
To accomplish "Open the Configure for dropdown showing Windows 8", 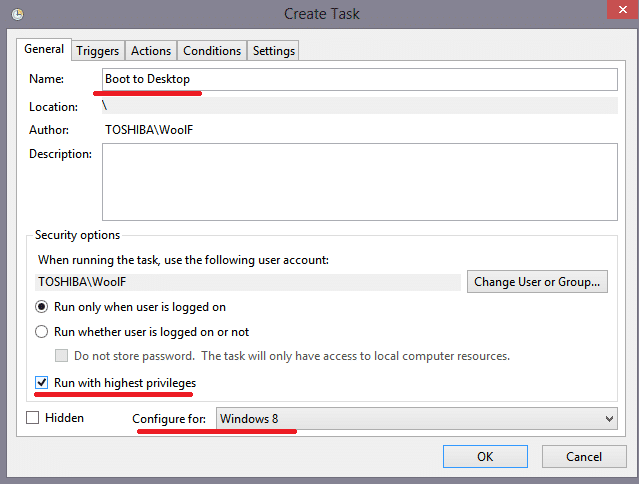I will (416, 418).
